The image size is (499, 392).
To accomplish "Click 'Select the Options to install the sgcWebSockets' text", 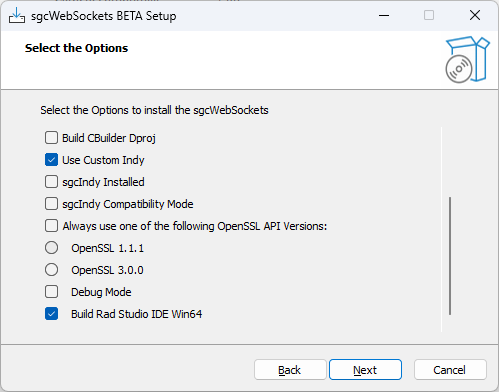I will tap(154, 110).
